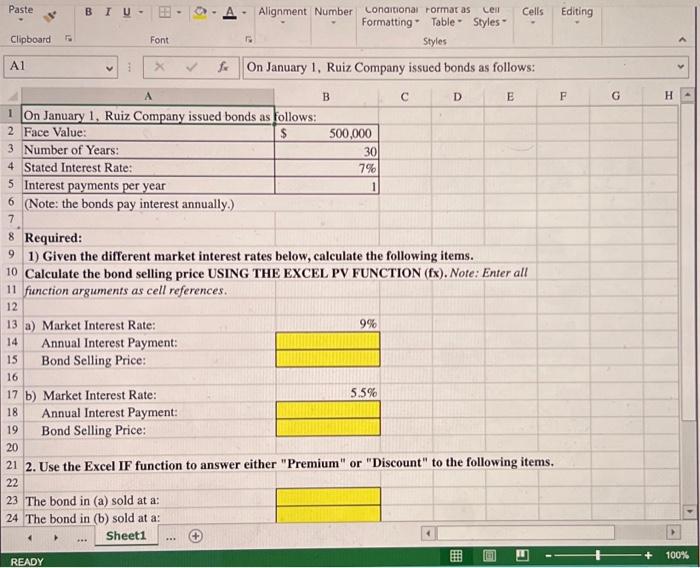700x568 pixels.
Task: Open the Fill Color dropdown arrow
Action: coord(214,13)
